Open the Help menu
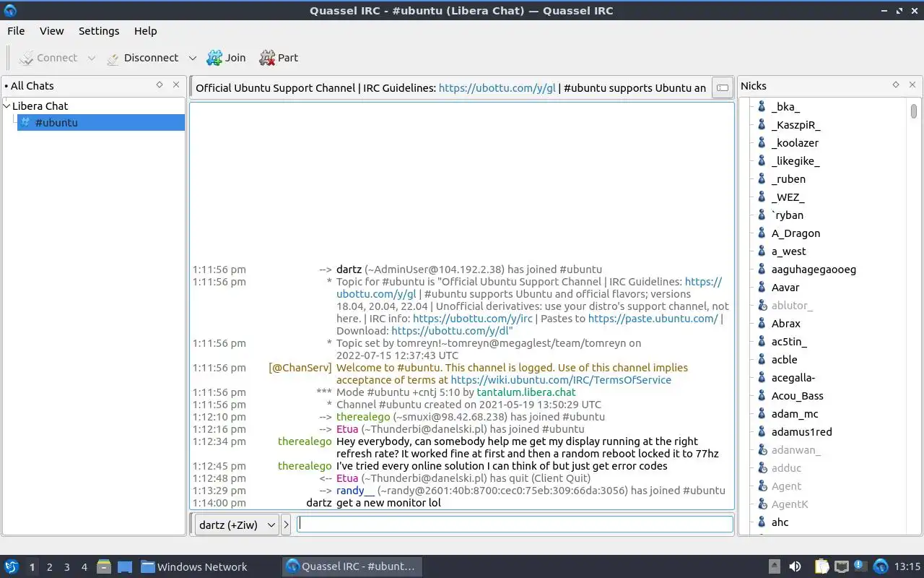Viewport: 924px width, 578px height. (x=145, y=31)
